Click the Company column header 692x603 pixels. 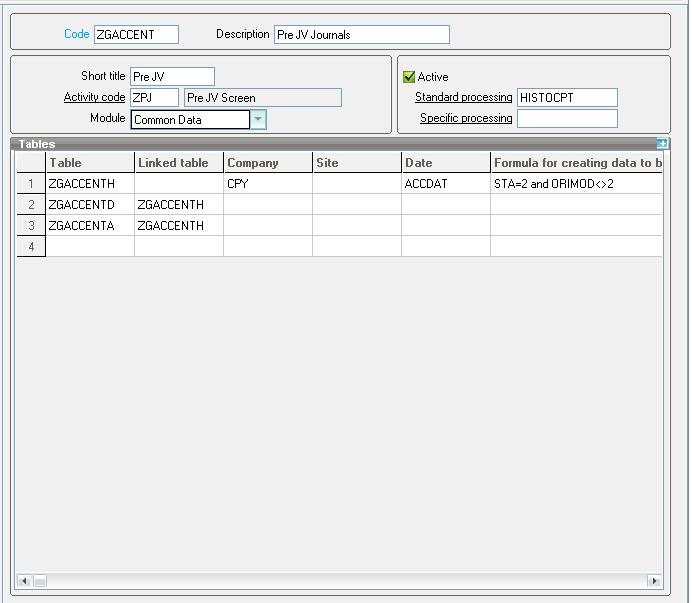[x=268, y=162]
